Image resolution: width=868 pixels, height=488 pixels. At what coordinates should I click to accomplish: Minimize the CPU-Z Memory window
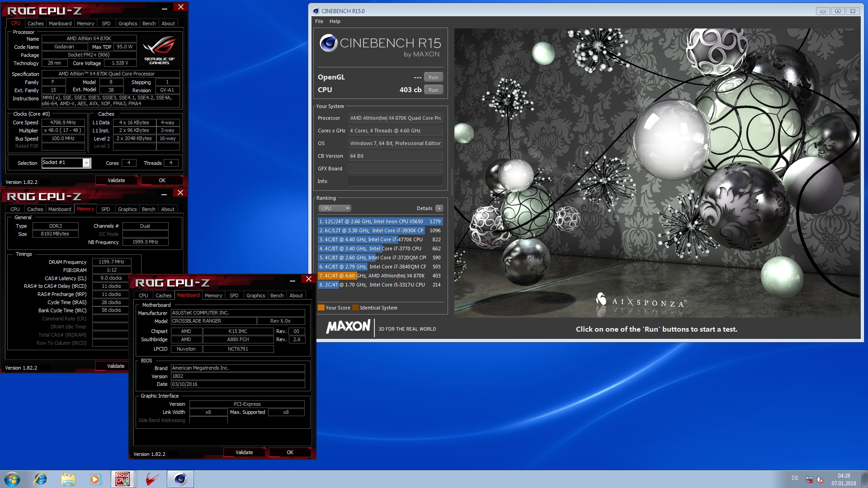coord(164,194)
